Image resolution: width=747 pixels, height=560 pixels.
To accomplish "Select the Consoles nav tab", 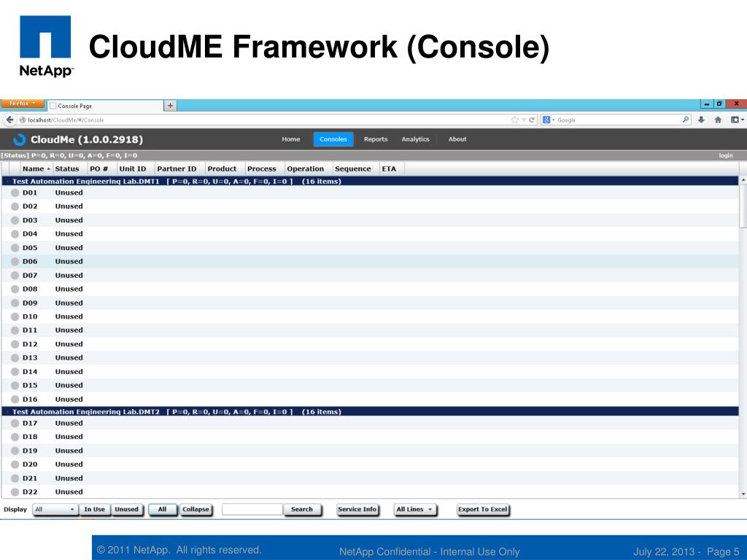I will coord(333,139).
